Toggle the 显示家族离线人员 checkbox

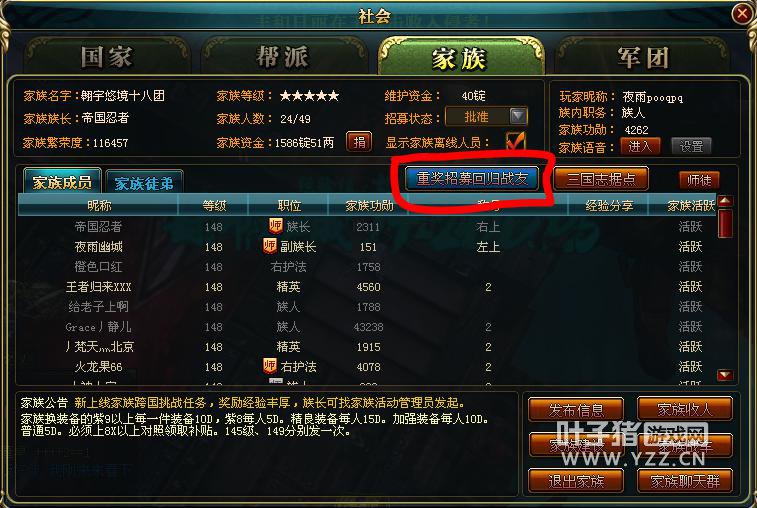tap(515, 141)
